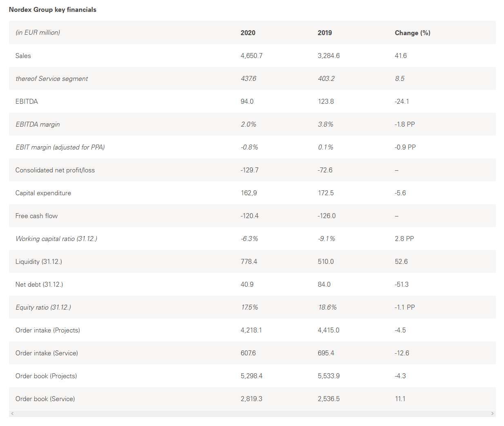Select the Sales row label

(23, 56)
